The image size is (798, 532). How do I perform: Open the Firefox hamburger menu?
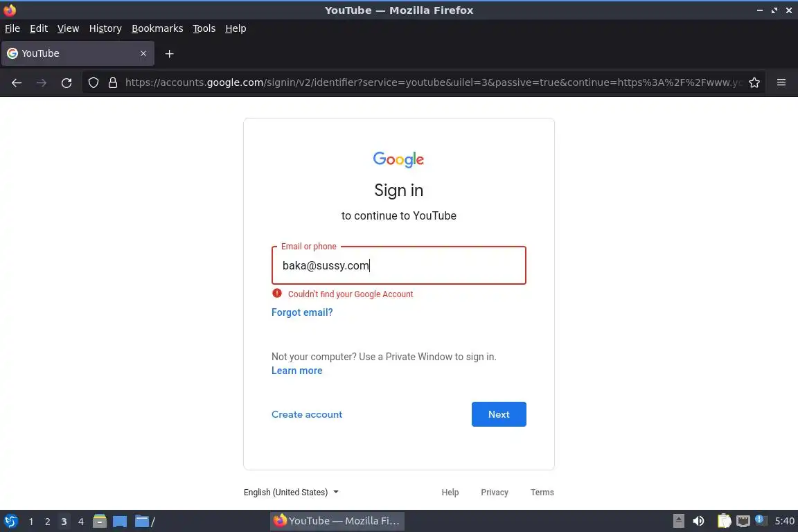click(x=781, y=82)
